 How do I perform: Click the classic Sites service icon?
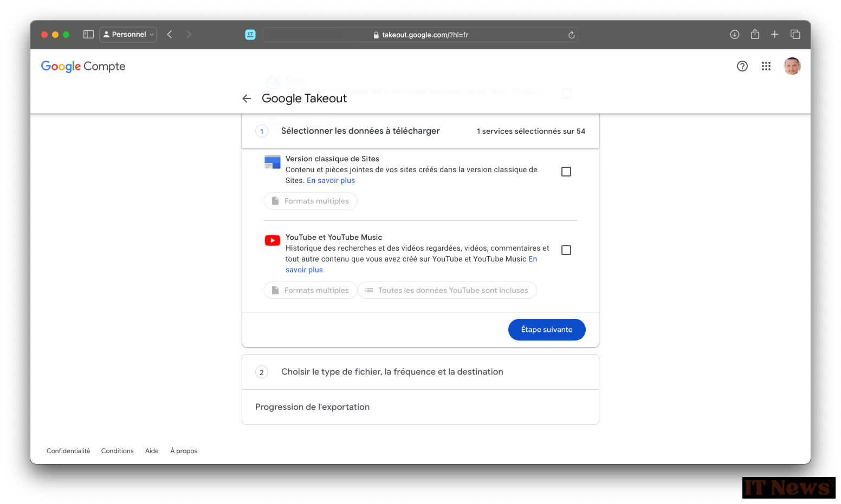pos(272,162)
